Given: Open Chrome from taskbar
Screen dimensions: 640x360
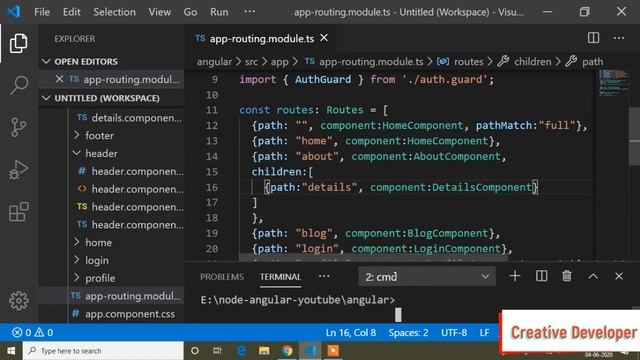Looking at the screenshot, I should [287, 351].
